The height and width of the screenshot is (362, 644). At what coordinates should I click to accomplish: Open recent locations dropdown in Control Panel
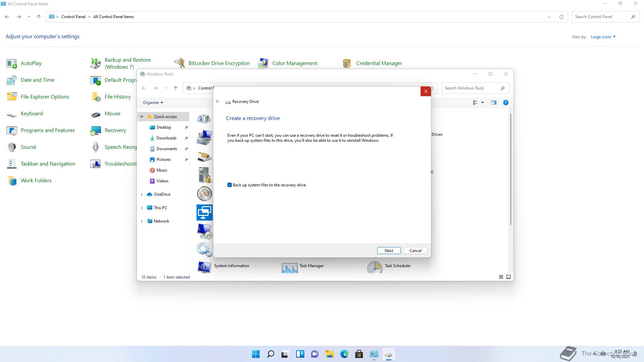pos(29,17)
